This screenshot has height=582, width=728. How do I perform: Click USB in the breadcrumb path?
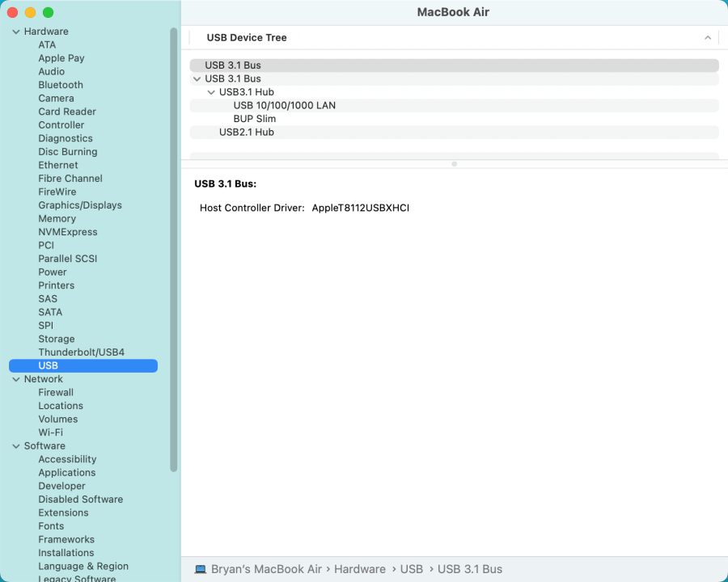(x=412, y=569)
